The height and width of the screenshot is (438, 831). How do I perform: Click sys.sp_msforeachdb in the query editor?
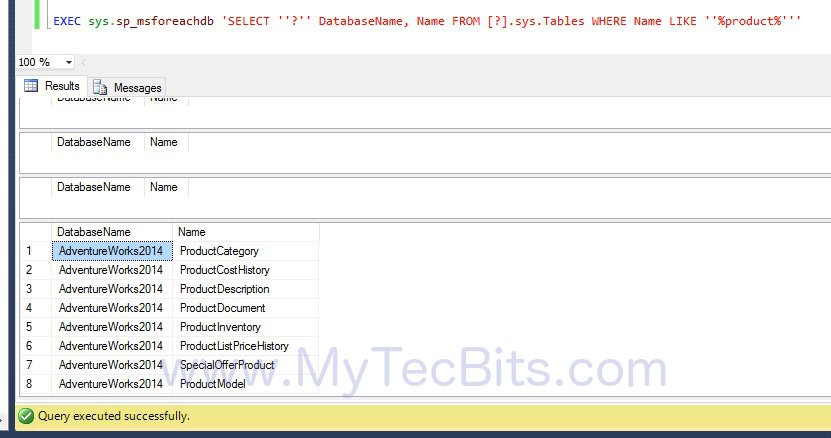tap(151, 22)
